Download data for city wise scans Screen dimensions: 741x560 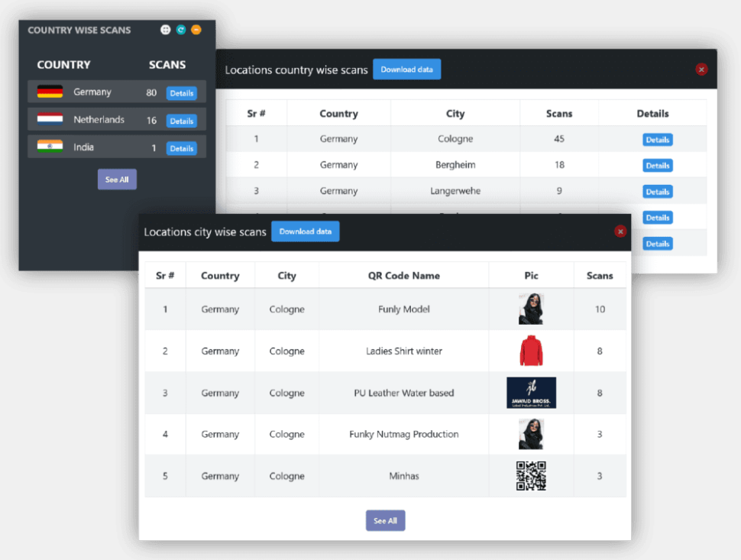305,231
